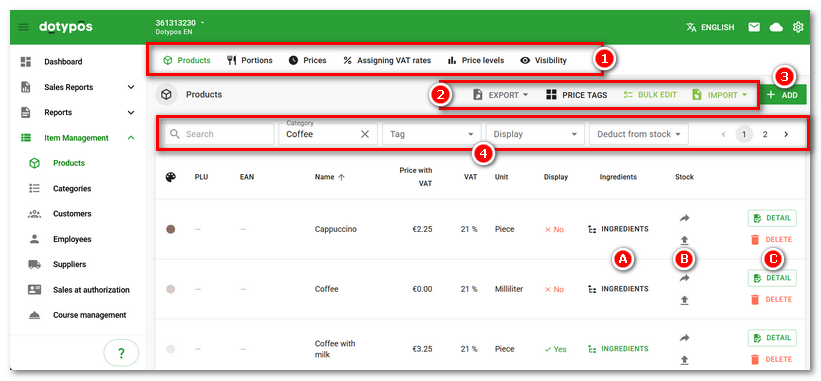Click the Employees person icon in sidebar
Screen dimensions: 821x381
(35, 239)
